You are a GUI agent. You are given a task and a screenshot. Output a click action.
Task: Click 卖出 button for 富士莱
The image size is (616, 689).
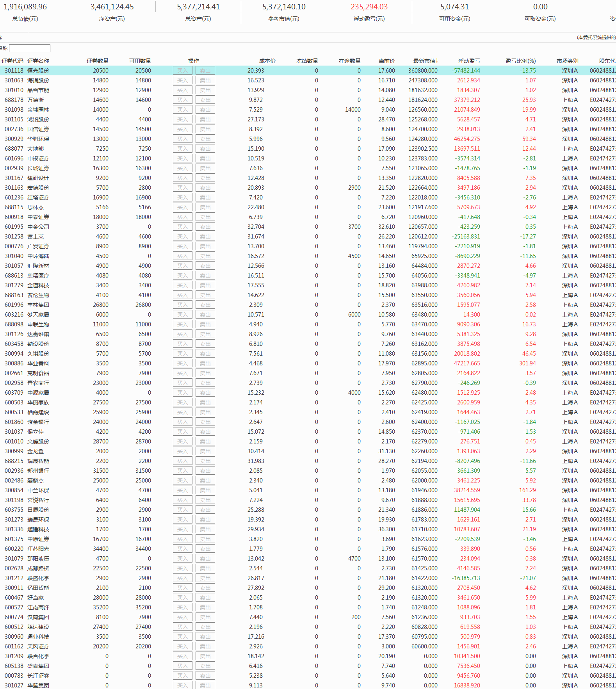click(205, 237)
